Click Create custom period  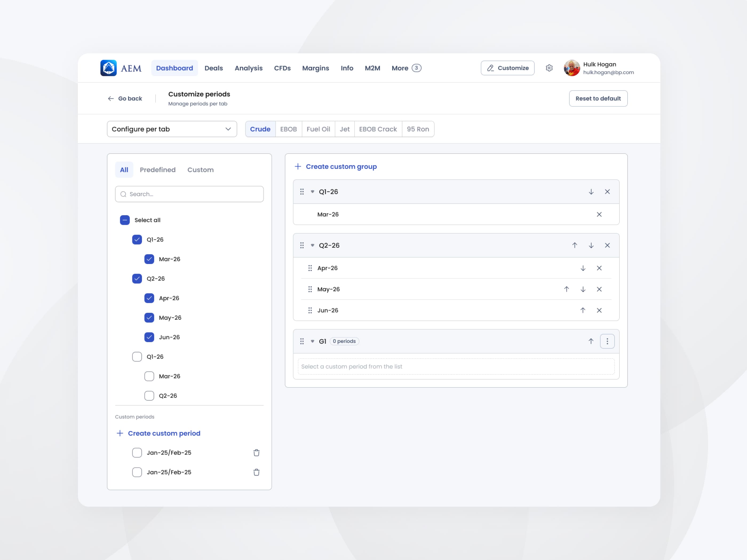pyautogui.click(x=158, y=433)
